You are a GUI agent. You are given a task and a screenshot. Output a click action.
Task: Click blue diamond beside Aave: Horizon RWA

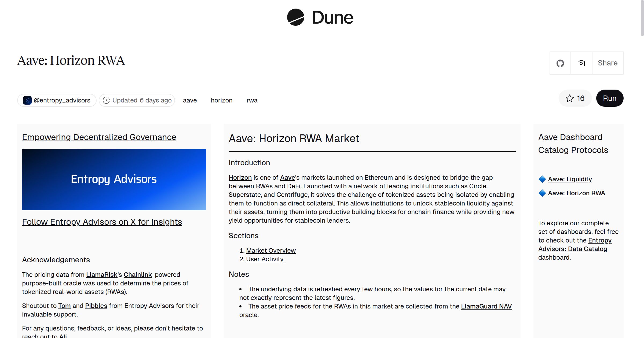542,193
